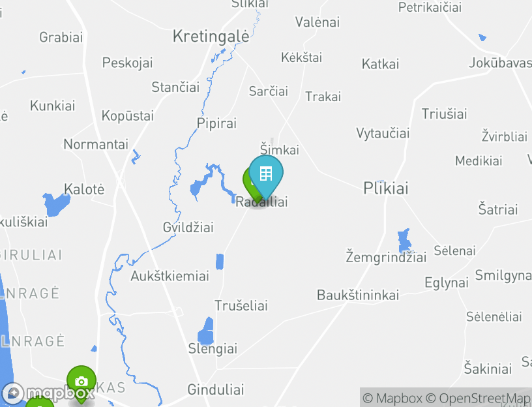Click the Radailiai village label
Image resolution: width=532 pixels, height=407 pixels.
tap(261, 202)
